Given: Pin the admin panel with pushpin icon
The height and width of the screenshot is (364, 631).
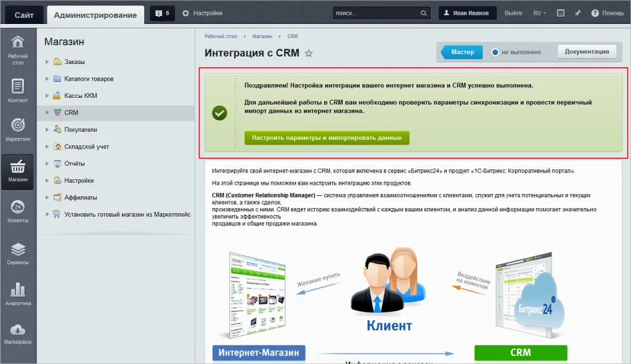Looking at the screenshot, I should (x=577, y=13).
